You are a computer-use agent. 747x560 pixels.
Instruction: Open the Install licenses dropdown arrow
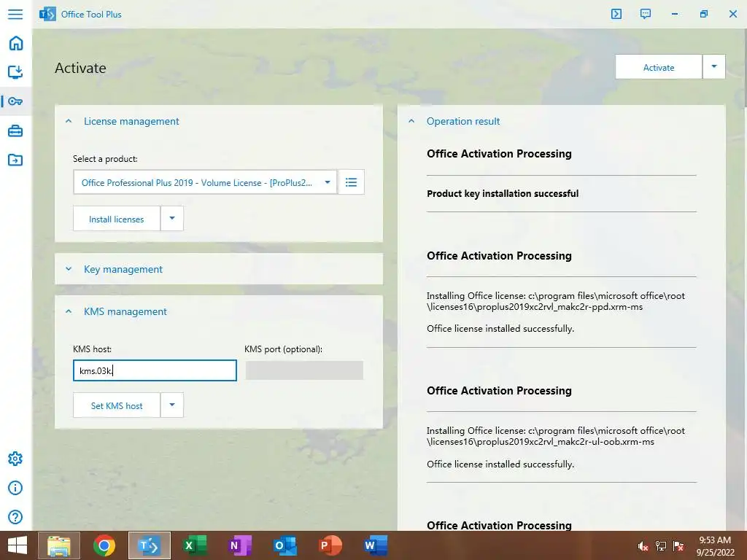(172, 219)
